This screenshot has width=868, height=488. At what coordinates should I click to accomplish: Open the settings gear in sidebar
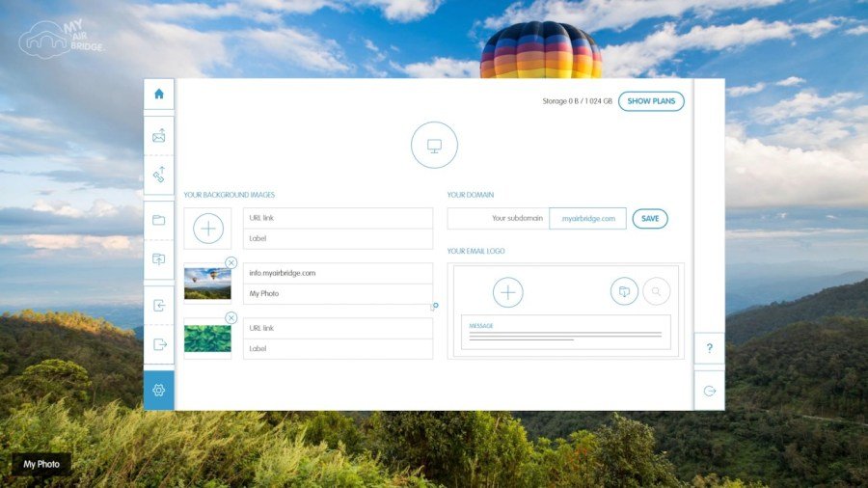(159, 390)
